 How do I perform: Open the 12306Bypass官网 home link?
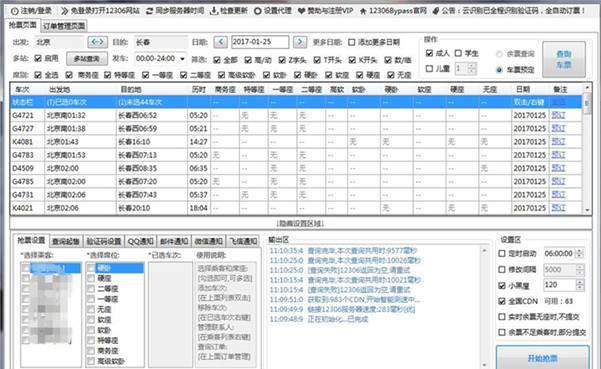point(393,11)
